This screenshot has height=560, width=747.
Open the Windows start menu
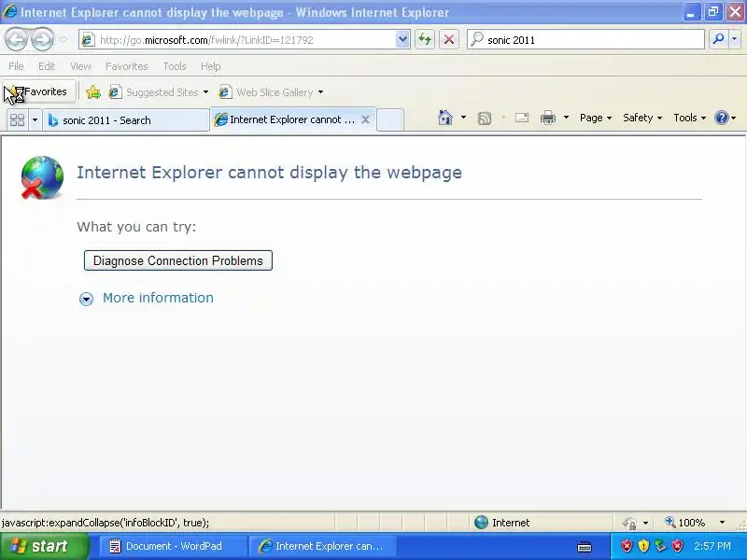pyautogui.click(x=44, y=546)
